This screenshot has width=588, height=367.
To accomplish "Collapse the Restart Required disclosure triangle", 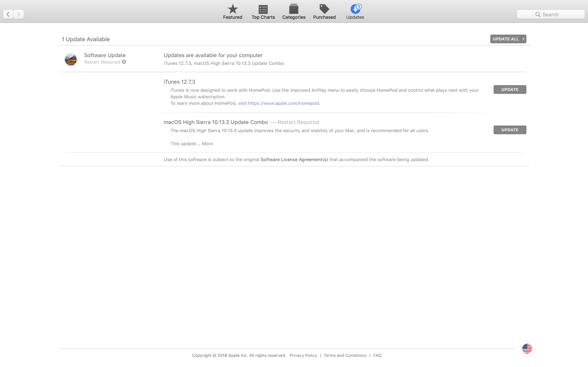I will [x=124, y=62].
